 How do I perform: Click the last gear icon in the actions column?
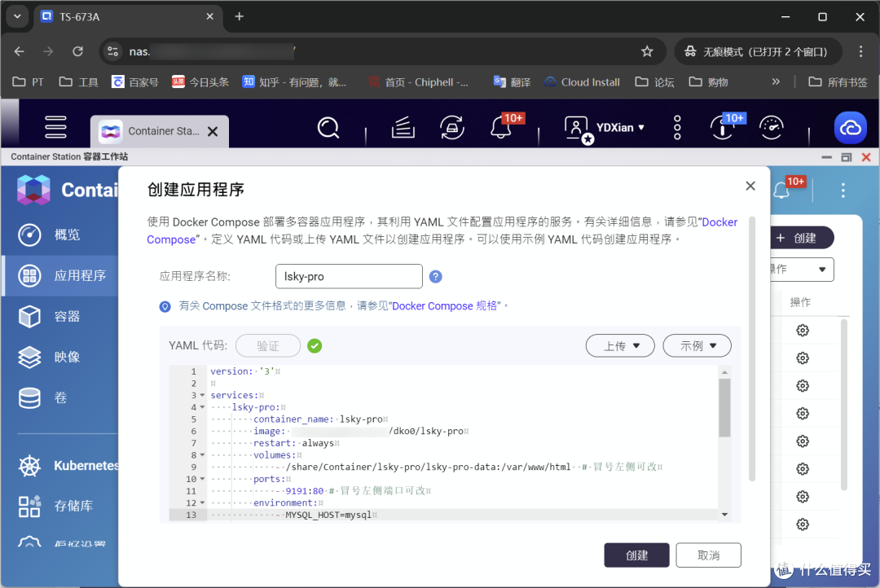[x=803, y=524]
